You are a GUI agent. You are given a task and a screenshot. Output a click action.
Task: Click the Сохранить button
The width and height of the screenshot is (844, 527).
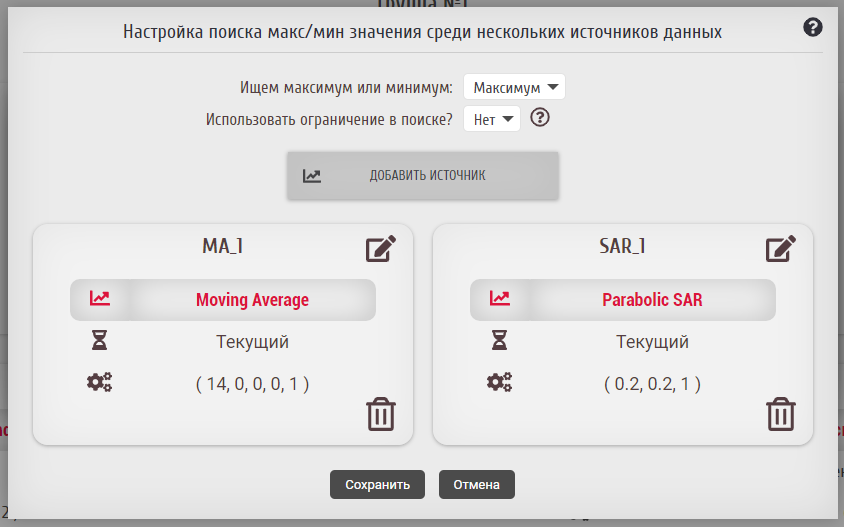click(377, 485)
